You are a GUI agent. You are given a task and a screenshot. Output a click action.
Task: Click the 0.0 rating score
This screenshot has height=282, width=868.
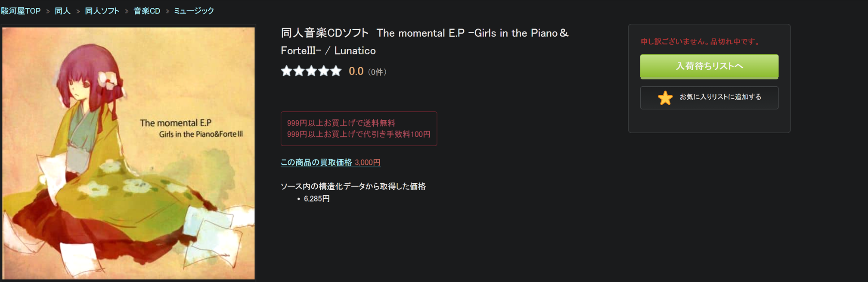click(x=356, y=71)
